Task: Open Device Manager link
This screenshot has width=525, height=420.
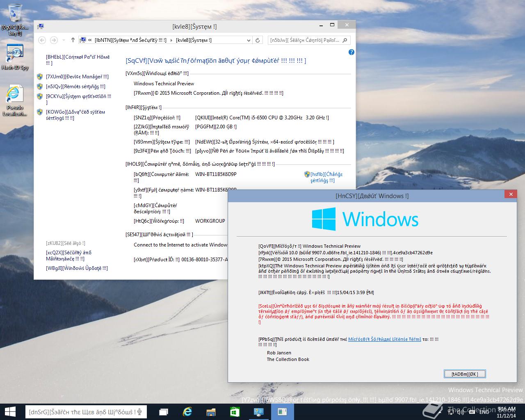Action: [77, 77]
